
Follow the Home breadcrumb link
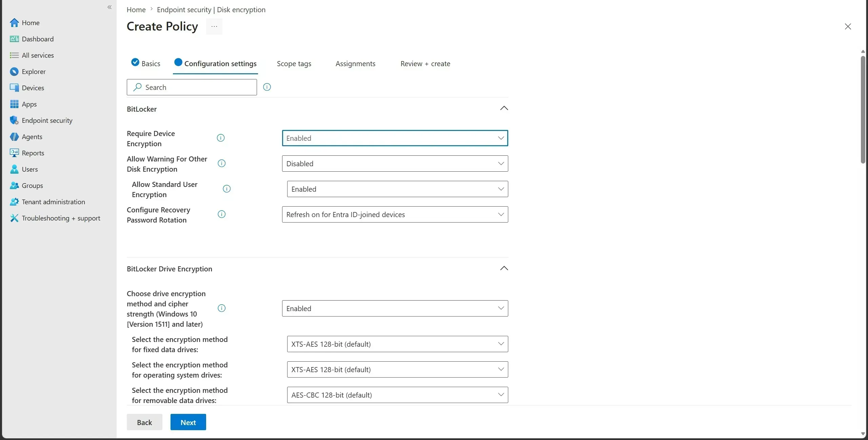click(x=136, y=10)
